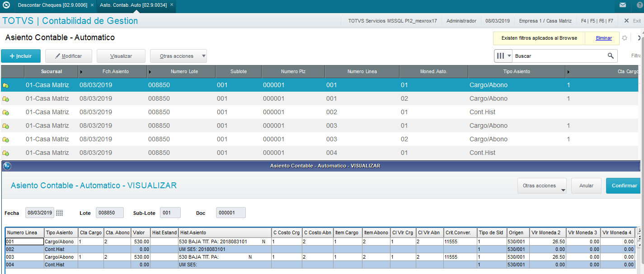The width and height of the screenshot is (644, 274).
Task: Open browse settings via the gear icon
Action: coord(625,38)
